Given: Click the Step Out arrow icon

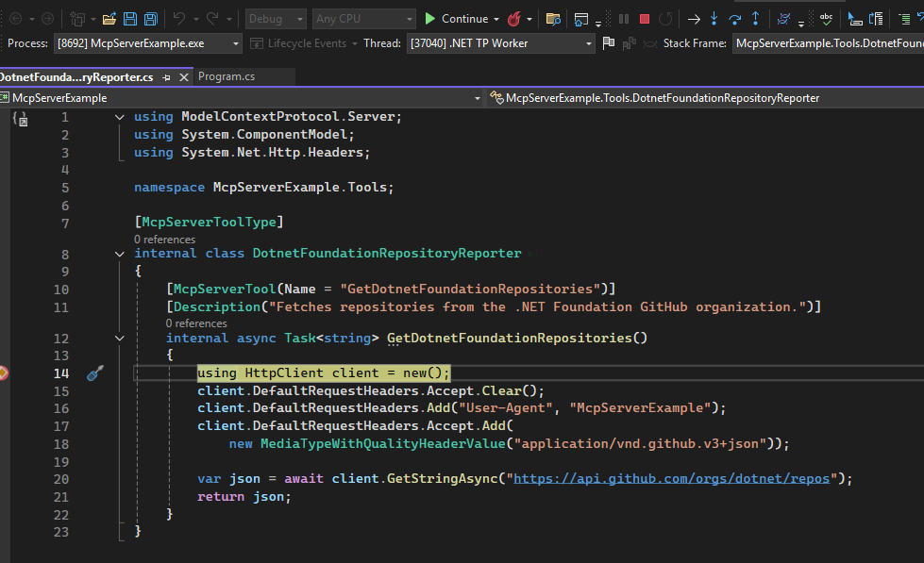Looking at the screenshot, I should [755, 19].
